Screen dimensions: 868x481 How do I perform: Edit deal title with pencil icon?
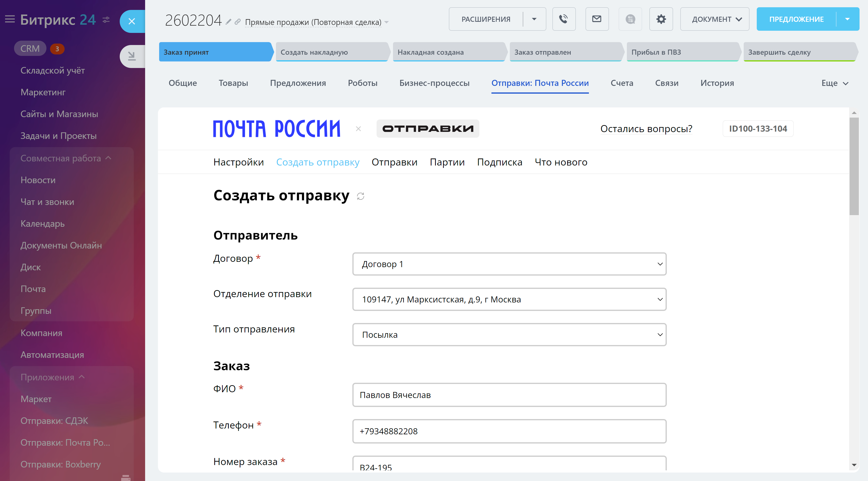coord(229,22)
